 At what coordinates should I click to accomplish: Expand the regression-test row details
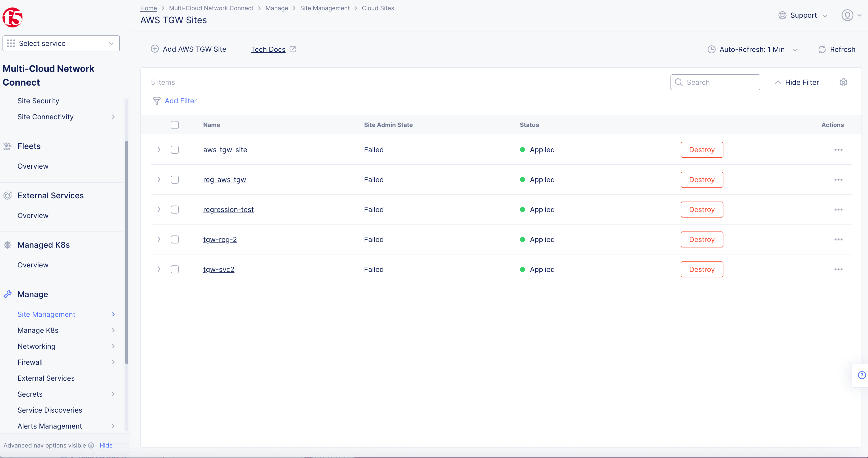pos(159,210)
